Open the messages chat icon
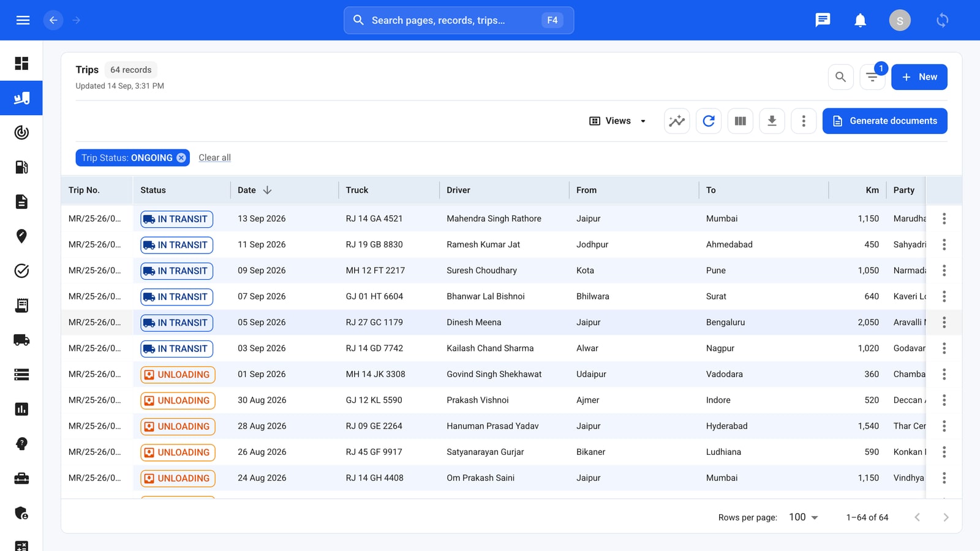 pyautogui.click(x=823, y=20)
